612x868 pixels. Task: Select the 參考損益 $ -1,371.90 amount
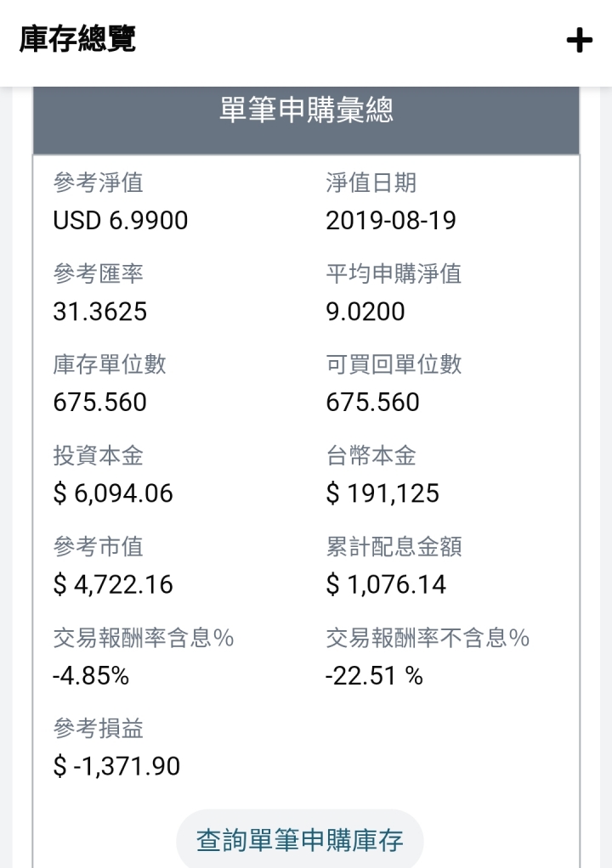(x=116, y=767)
